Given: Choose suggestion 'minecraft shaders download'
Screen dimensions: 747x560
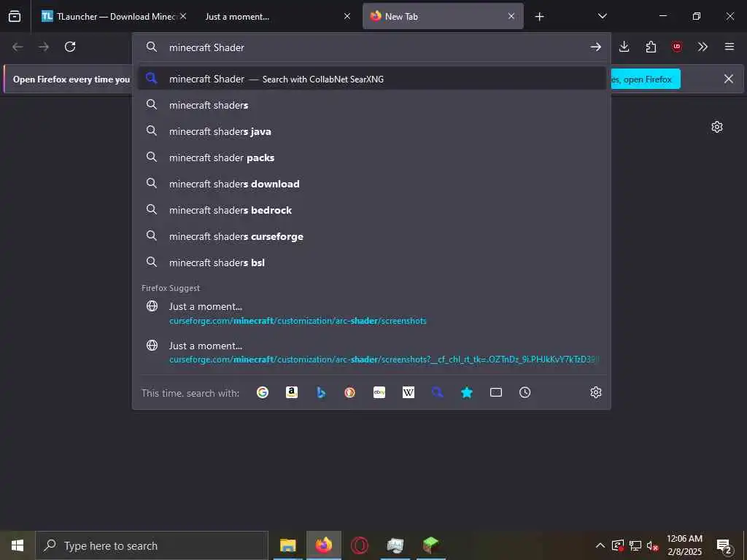Looking at the screenshot, I should click(x=371, y=183).
